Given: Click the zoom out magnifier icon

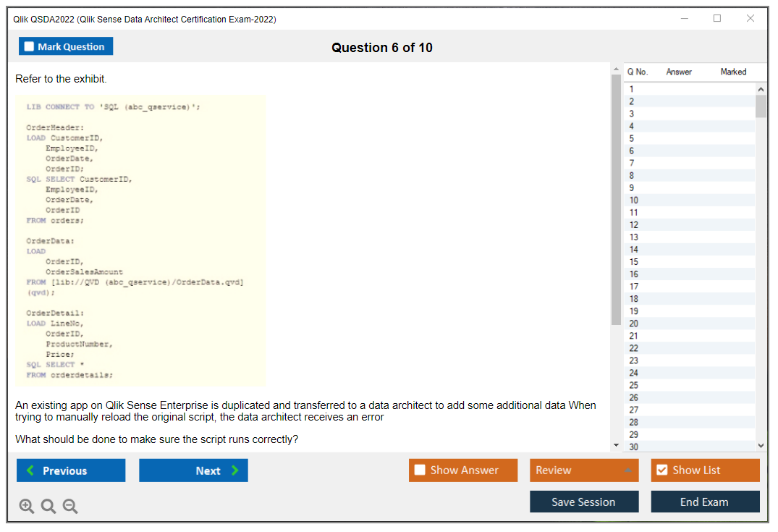Looking at the screenshot, I should pos(70,507).
